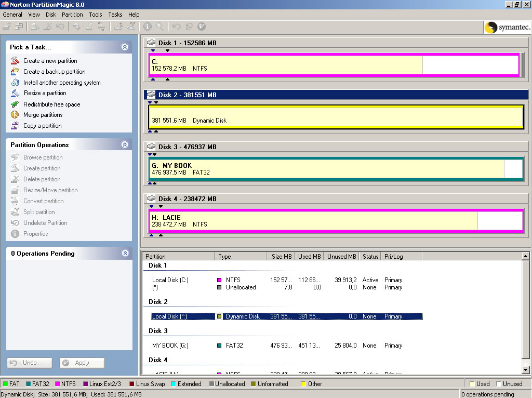532x398 pixels.
Task: Select the G: MY BOOK partition bar
Action: point(336,169)
